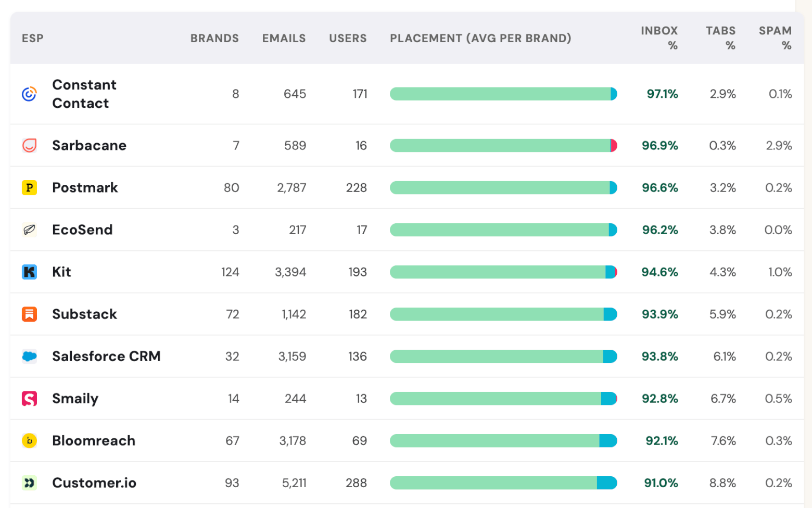Image resolution: width=812 pixels, height=508 pixels.
Task: Click the yellow Postmark logo icon
Action: pyautogui.click(x=29, y=187)
